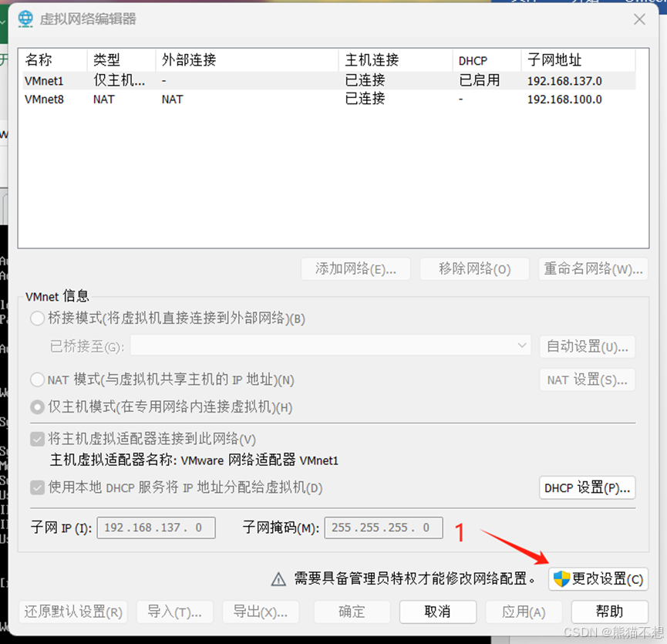Click the warning triangle icon beside admin notice
The height and width of the screenshot is (644, 667).
[x=278, y=579]
